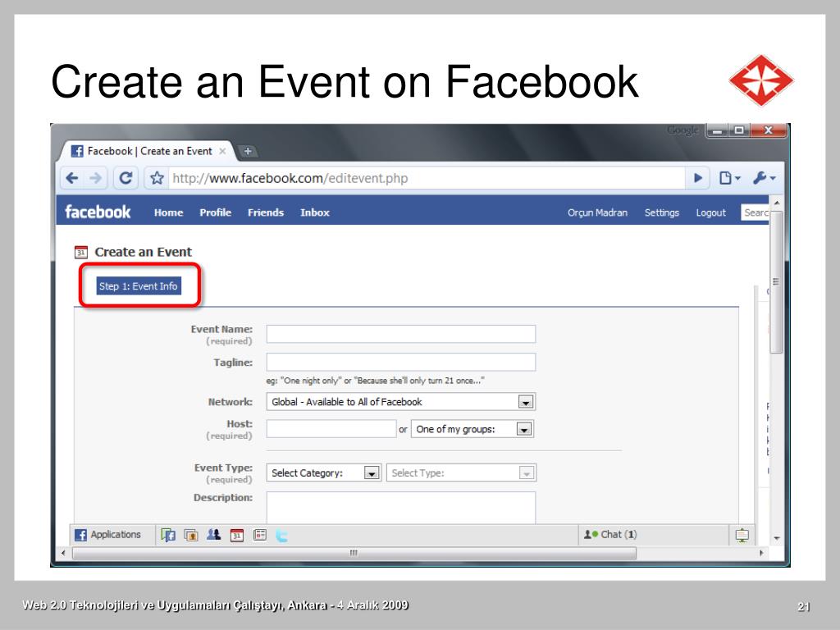Click the Logout link
This screenshot has width=840, height=630.
click(x=711, y=212)
